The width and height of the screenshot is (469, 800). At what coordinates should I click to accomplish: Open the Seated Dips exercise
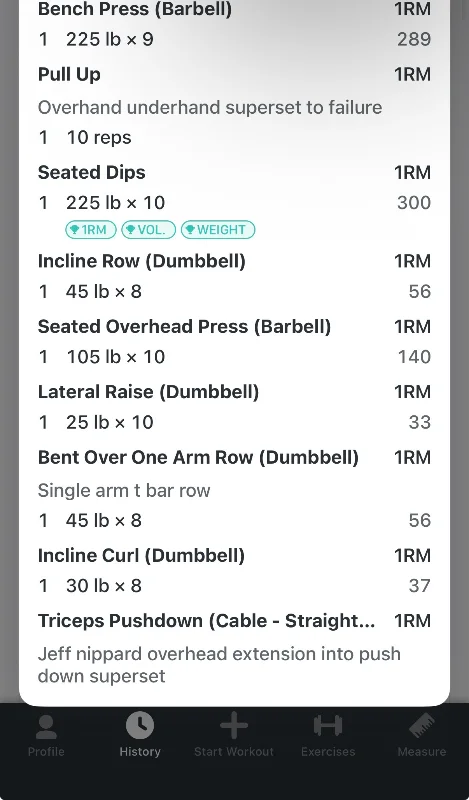pos(92,172)
